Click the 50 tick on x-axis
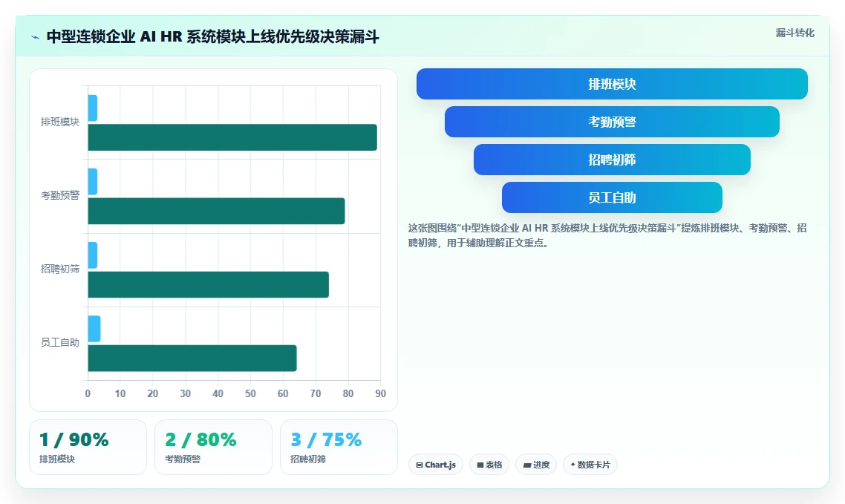Image resolution: width=845 pixels, height=504 pixels. click(250, 393)
